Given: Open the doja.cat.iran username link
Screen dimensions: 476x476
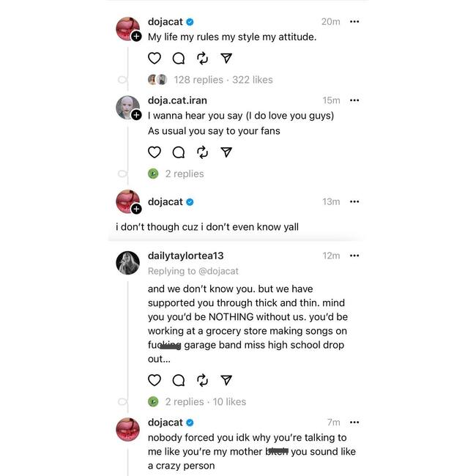Looking at the screenshot, I should point(176,100).
